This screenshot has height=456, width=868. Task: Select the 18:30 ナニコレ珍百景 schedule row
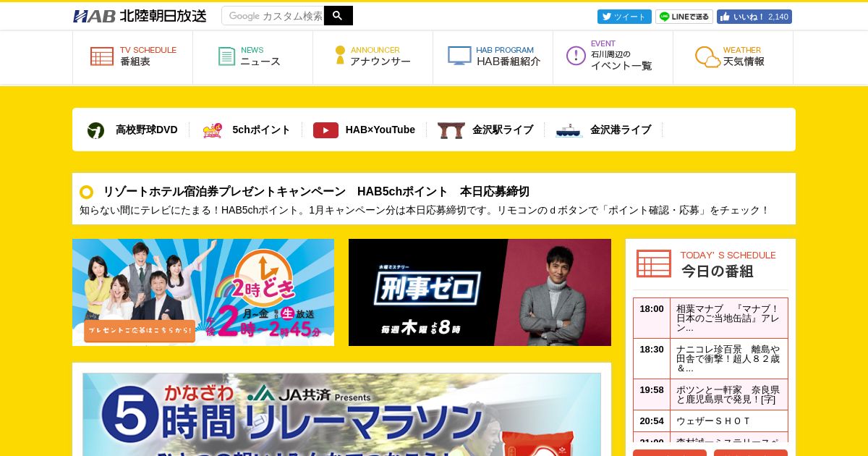(710, 358)
